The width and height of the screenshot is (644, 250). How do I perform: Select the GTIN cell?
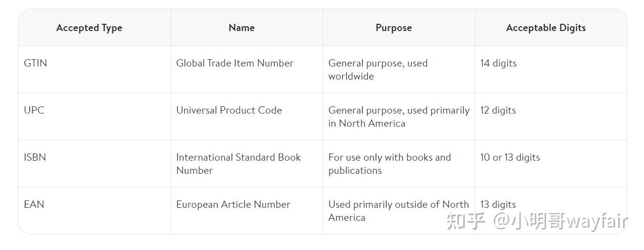tap(35, 63)
